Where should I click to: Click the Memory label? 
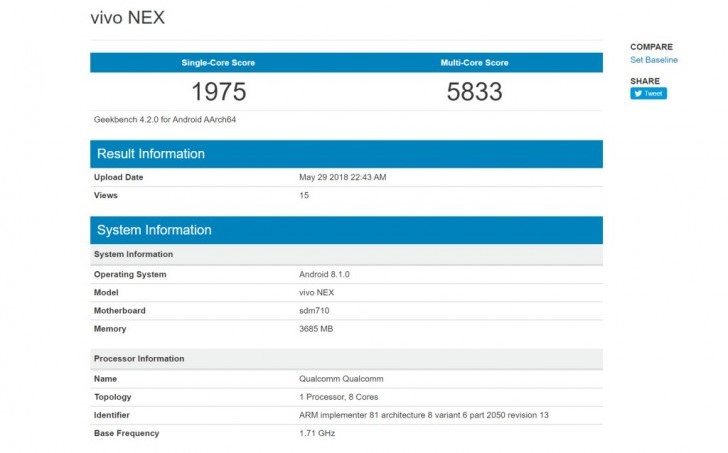[110, 329]
